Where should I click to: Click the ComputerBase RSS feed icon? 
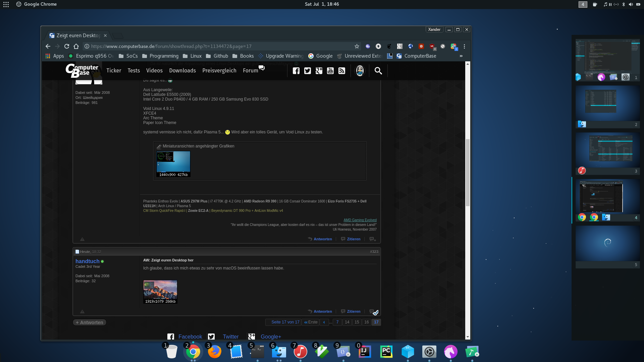342,71
